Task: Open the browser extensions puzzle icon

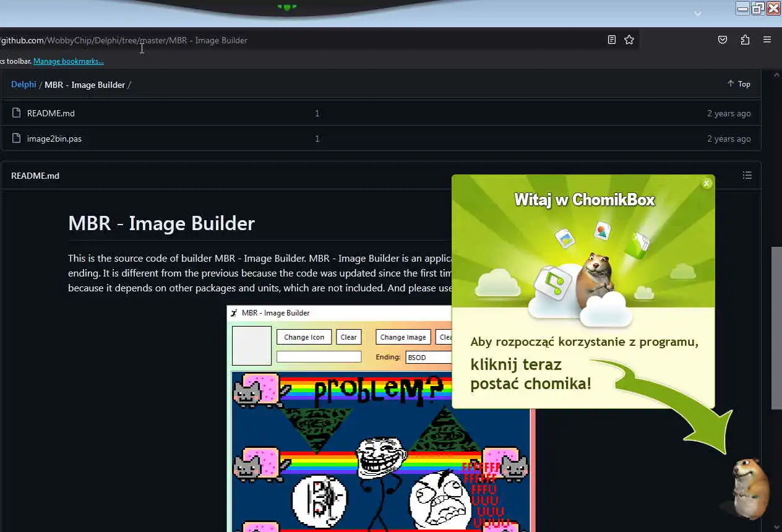Action: point(745,40)
